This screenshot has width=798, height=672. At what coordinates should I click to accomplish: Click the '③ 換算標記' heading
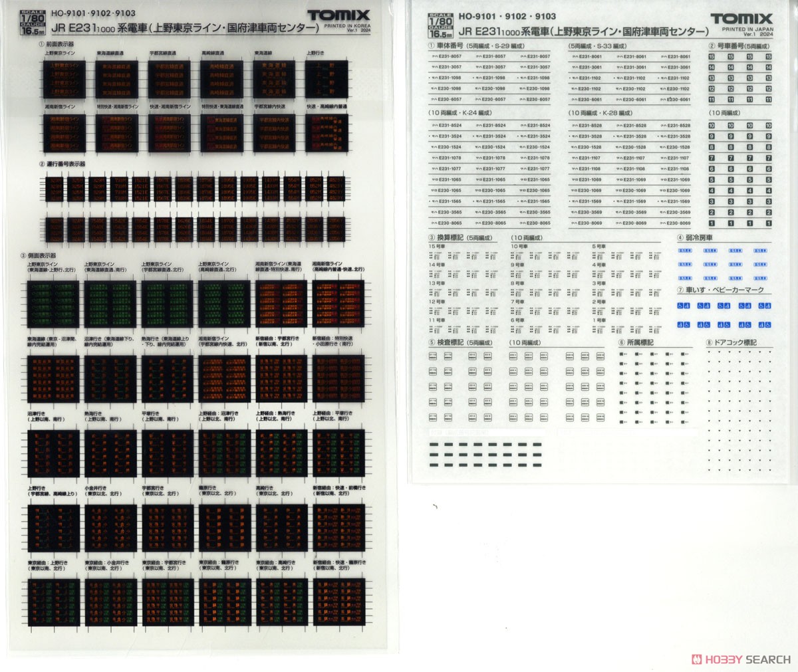tap(446, 237)
